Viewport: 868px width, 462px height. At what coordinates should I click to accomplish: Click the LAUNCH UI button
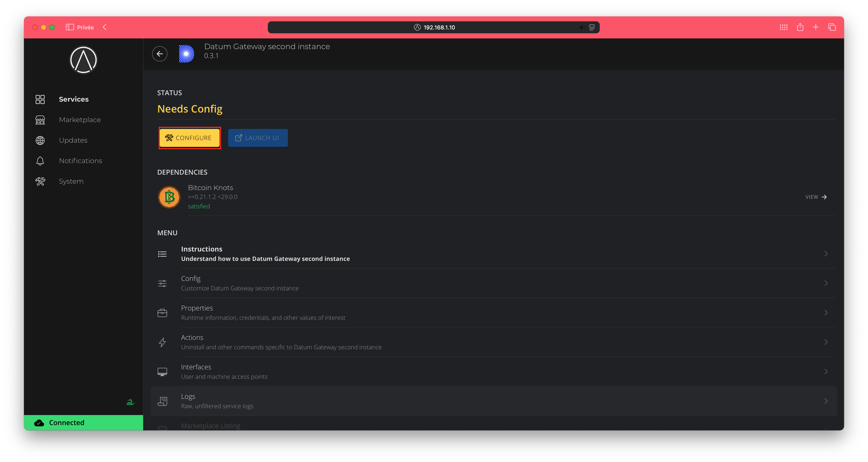tap(257, 138)
